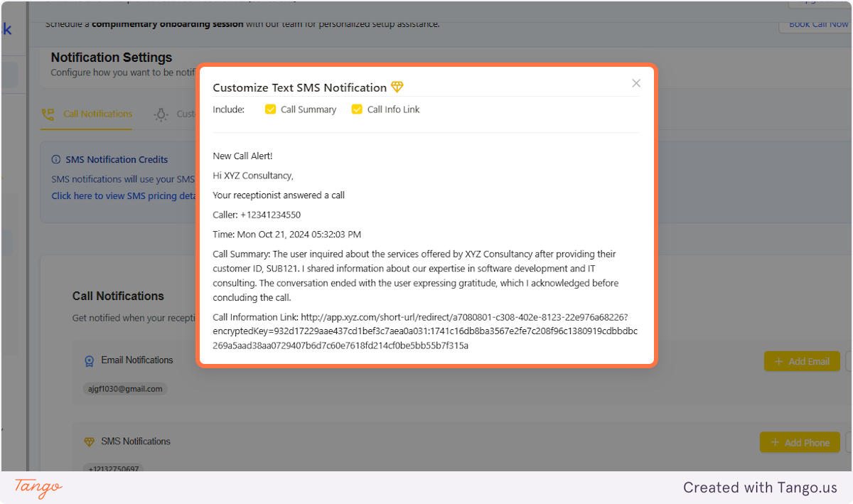Image resolution: width=853 pixels, height=504 pixels.
Task: Click the 'Hi XYZ Consultancy,' greeting line
Action: point(253,176)
